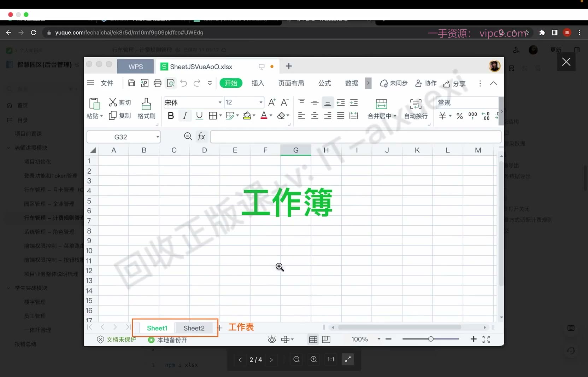Open the font name dropdown 宋体
The image size is (588, 377).
[x=220, y=103]
